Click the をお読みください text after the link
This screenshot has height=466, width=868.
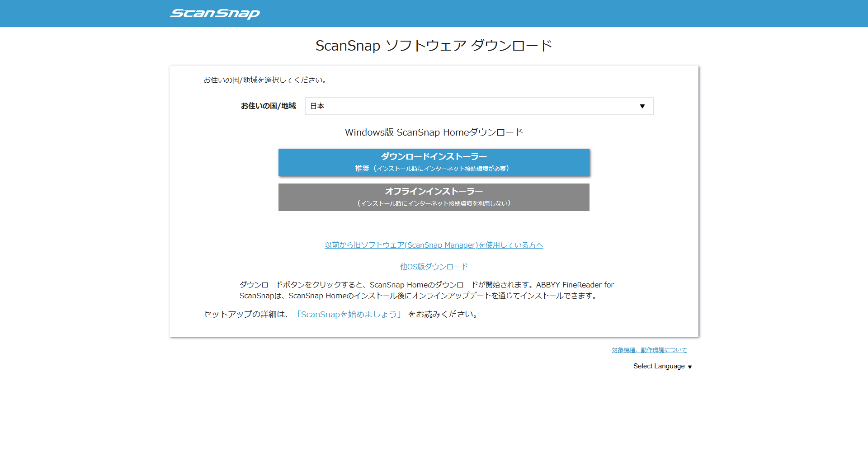(x=443, y=314)
